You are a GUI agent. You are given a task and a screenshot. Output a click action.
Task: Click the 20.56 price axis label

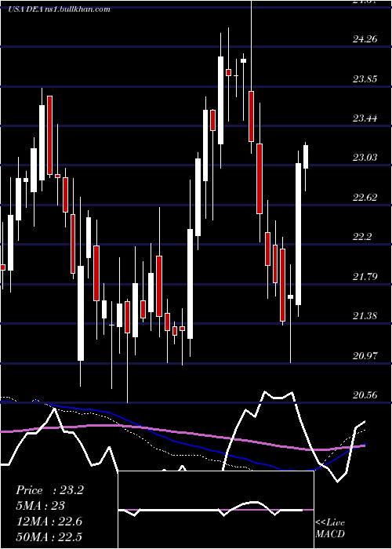365,395
